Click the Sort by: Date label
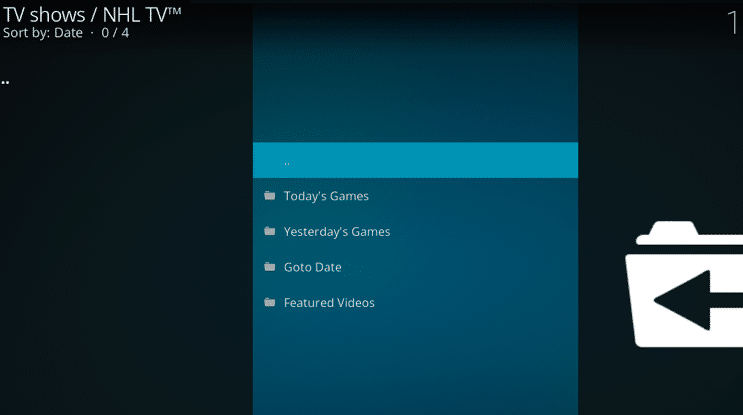The height and width of the screenshot is (415, 743). click(x=43, y=33)
